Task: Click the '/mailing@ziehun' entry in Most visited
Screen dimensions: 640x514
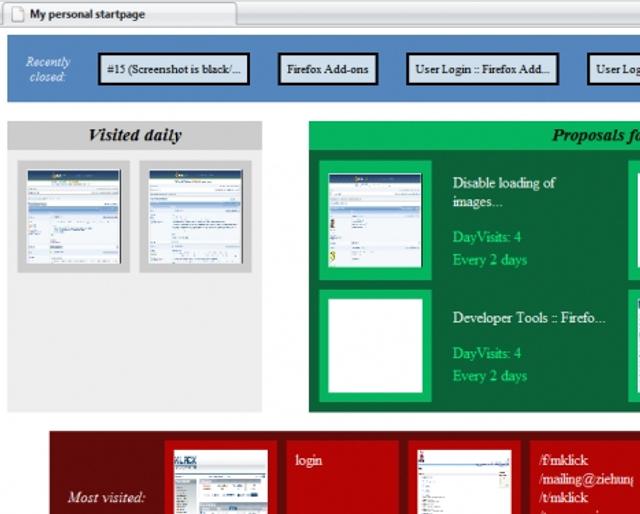Action: click(x=586, y=479)
